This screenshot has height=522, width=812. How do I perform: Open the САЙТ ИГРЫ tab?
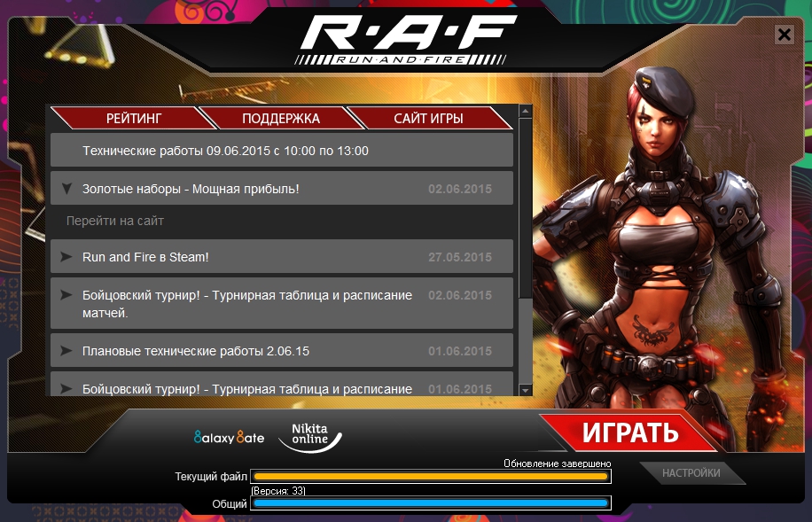point(429,118)
